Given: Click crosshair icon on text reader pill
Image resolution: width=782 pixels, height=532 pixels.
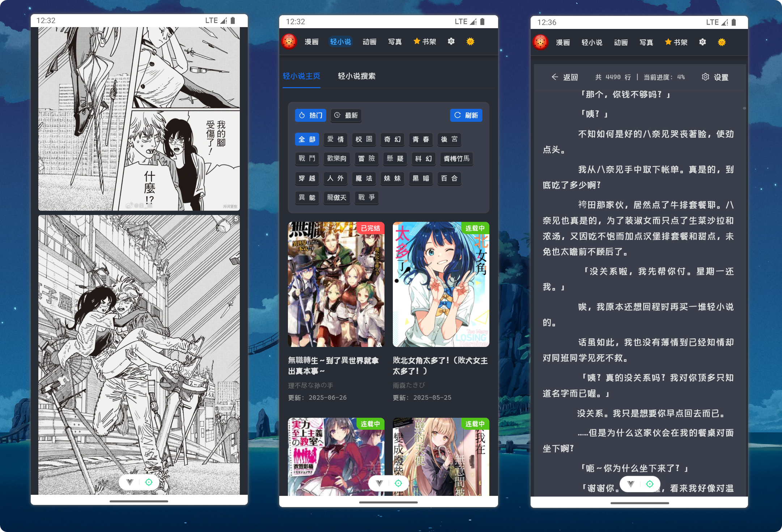Looking at the screenshot, I should [x=650, y=484].
